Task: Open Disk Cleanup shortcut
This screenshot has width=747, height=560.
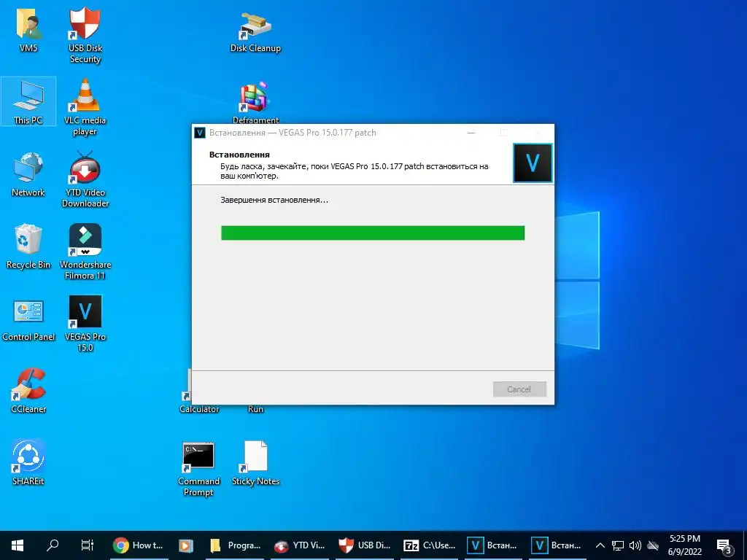Action: (255, 32)
